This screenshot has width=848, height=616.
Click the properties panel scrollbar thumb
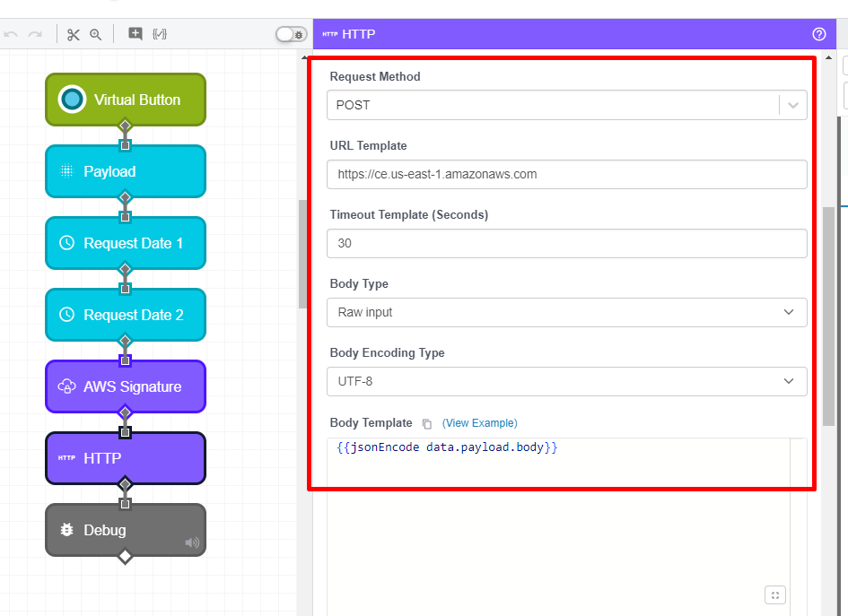click(x=828, y=317)
